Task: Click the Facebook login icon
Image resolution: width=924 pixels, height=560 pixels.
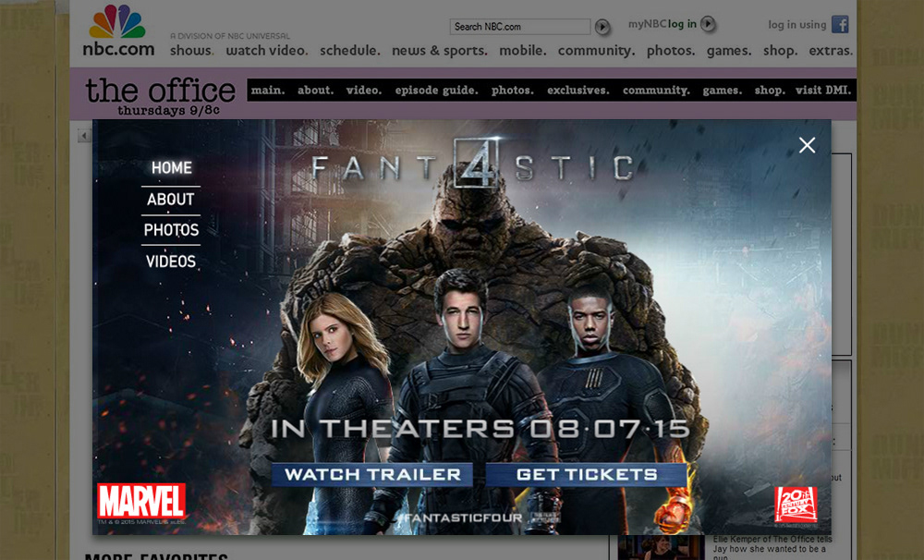Action: coord(840,24)
